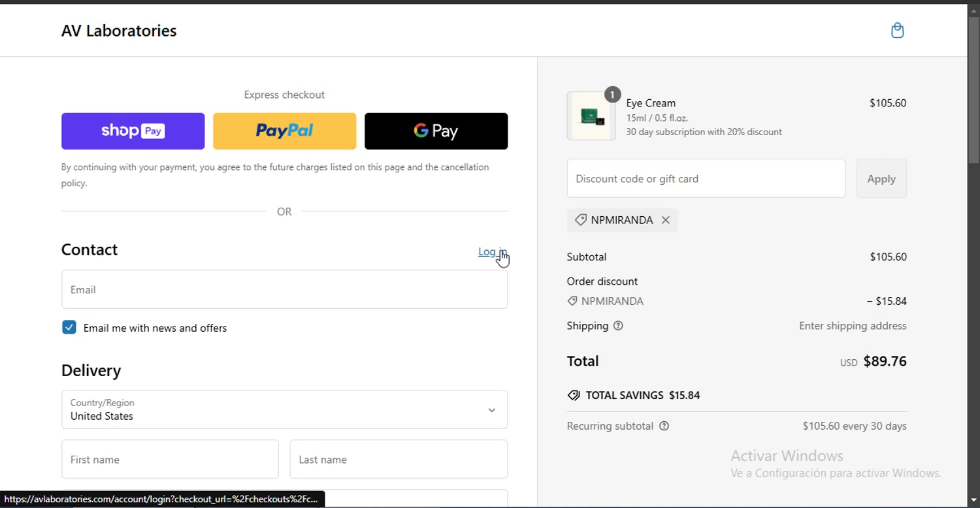Click the scrollbar down arrow
This screenshot has width=980, height=508.
coord(973,501)
